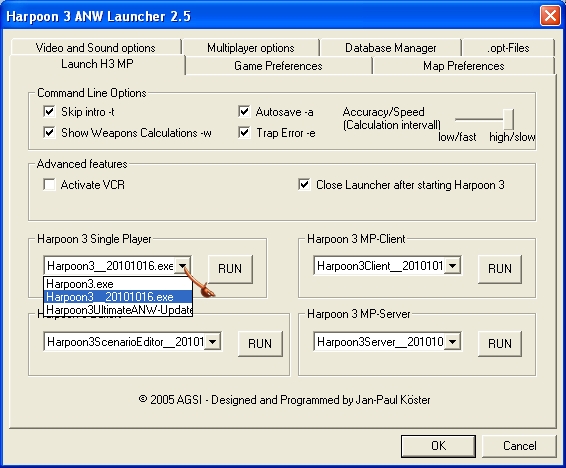Toggle Autosave -a checkbox
The image size is (566, 468).
click(244, 111)
